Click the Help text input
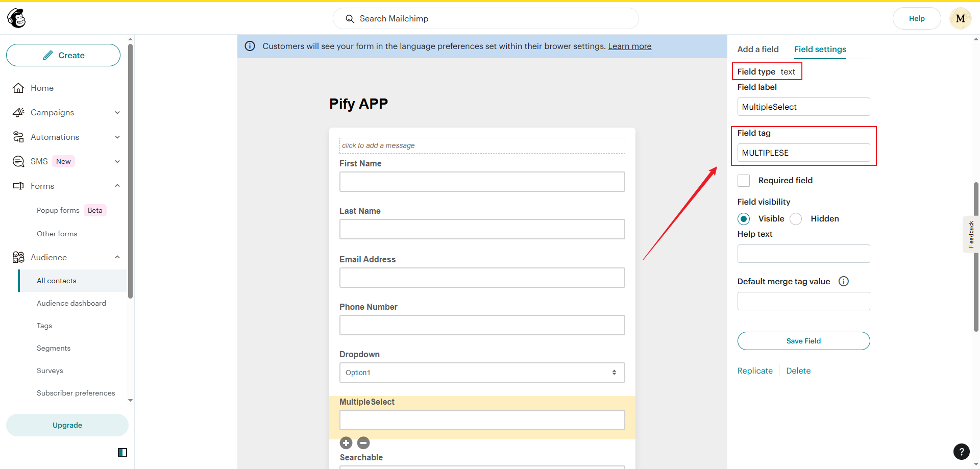 804,254
